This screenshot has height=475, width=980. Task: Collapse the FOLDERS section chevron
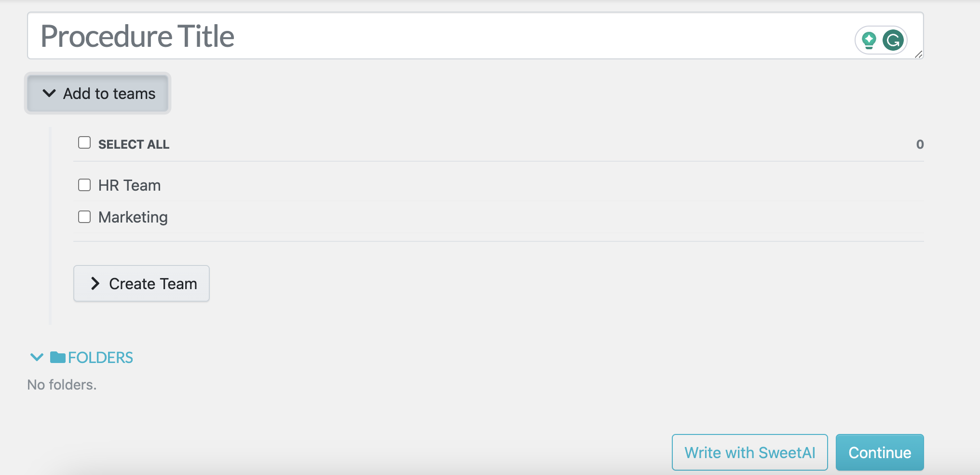(x=37, y=357)
